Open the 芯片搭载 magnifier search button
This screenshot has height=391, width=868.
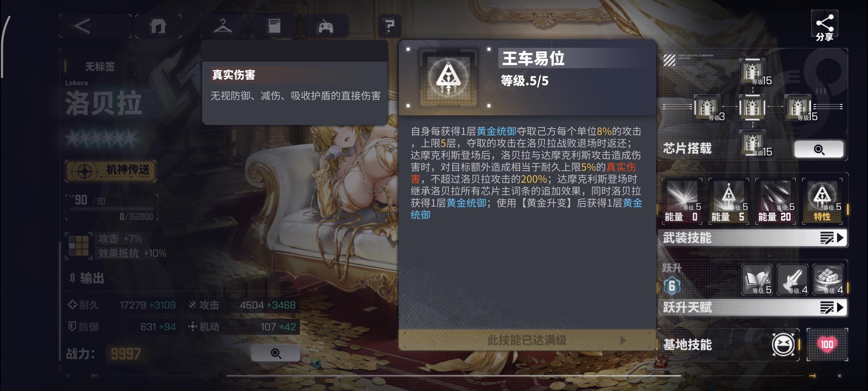818,149
